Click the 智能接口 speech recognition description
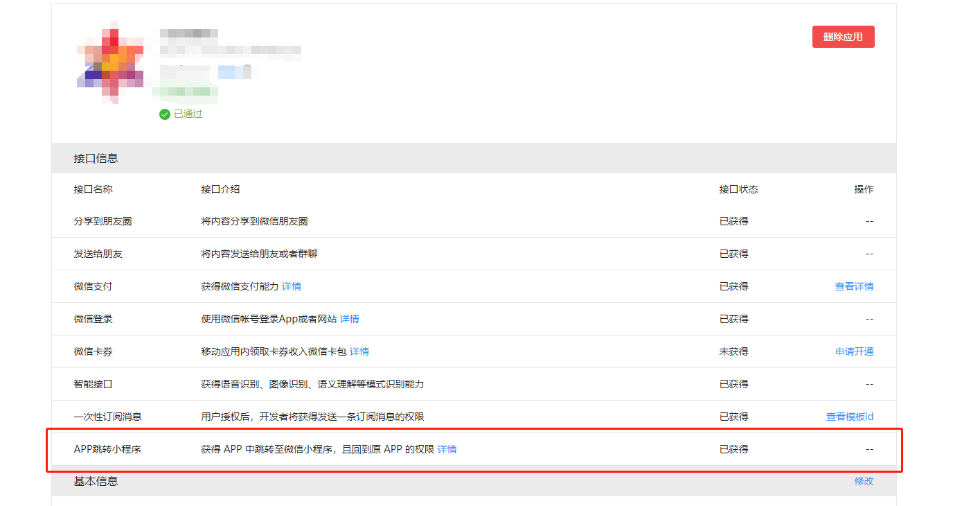Image resolution: width=980 pixels, height=506 pixels. point(312,384)
